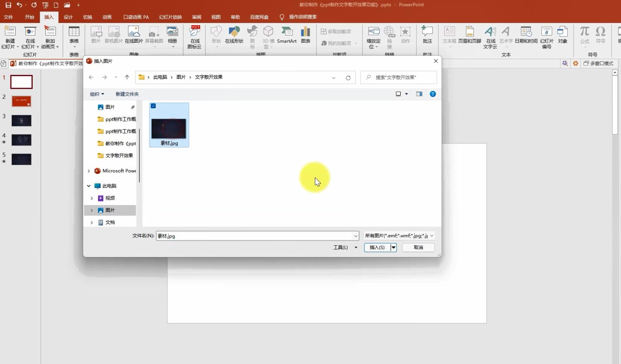Open the 动画 ribbon tab
This screenshot has height=364, width=621.
(x=107, y=17)
